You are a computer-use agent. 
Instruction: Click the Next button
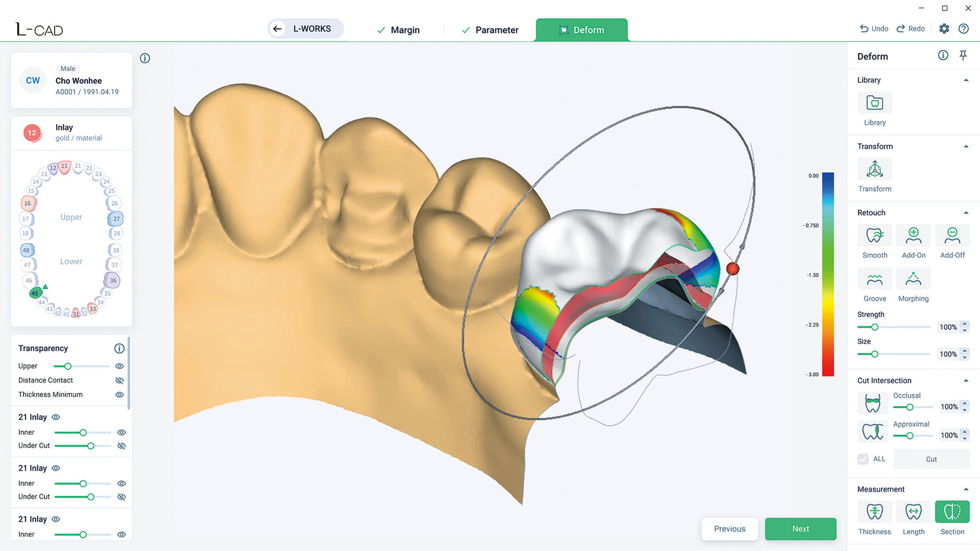[x=800, y=529]
